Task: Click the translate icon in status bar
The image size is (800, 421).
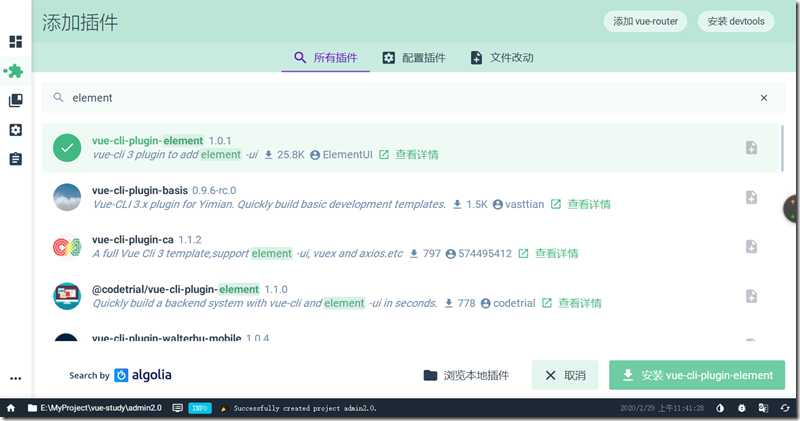Action: (x=763, y=408)
